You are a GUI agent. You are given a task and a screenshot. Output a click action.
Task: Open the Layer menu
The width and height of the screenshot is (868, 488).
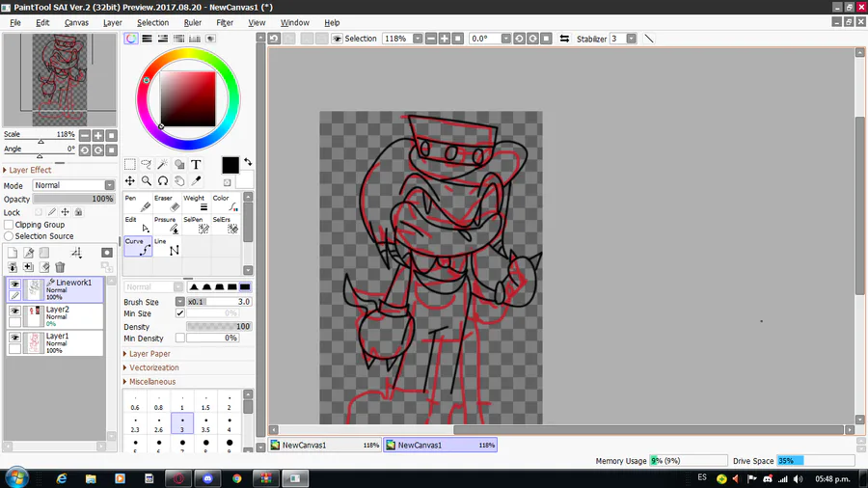[x=113, y=23]
